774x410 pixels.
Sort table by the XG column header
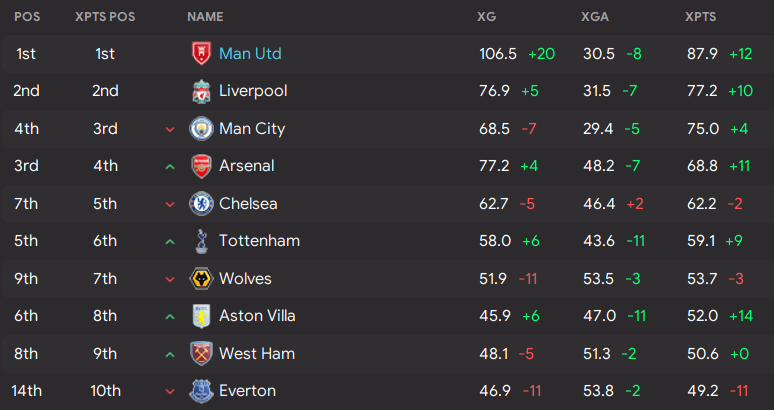[486, 17]
